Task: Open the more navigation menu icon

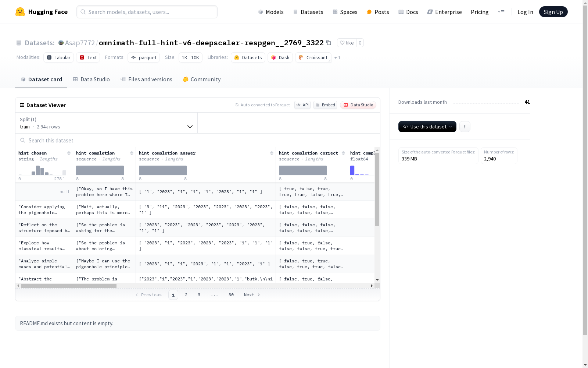Action: 501,12
